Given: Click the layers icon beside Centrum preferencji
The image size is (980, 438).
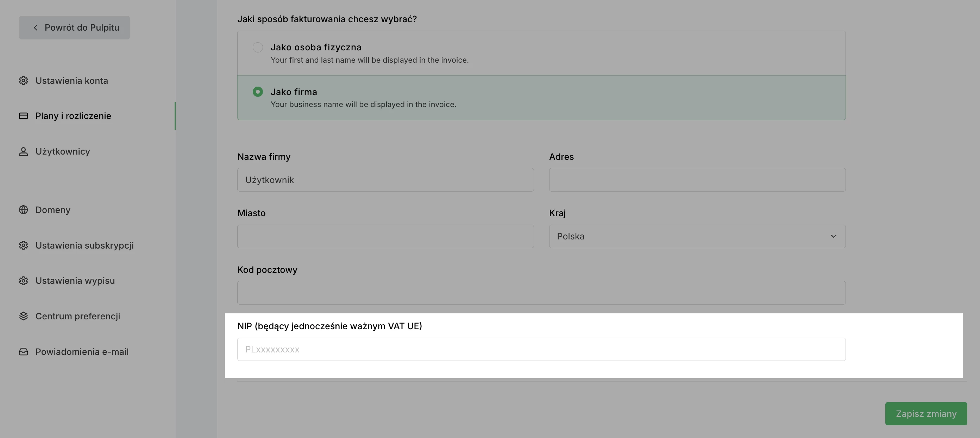Looking at the screenshot, I should (24, 316).
